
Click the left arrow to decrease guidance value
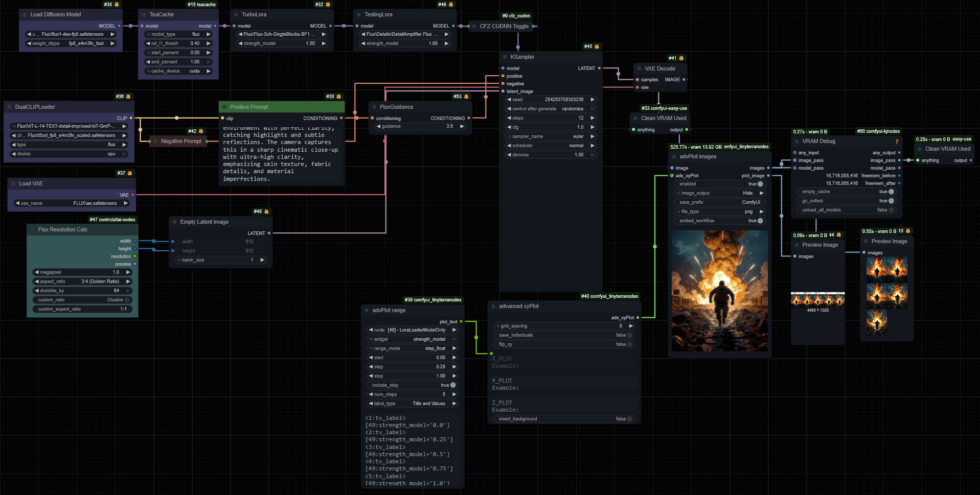[x=378, y=126]
